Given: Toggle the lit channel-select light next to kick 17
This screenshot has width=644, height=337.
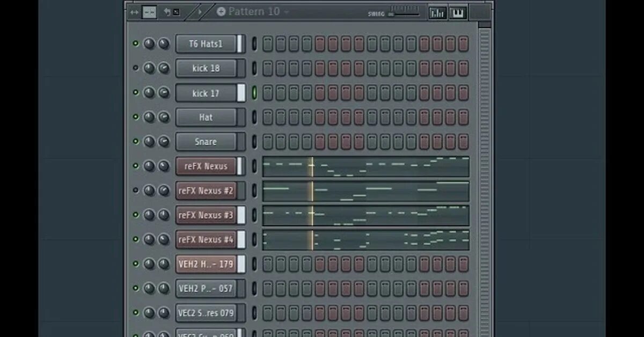Looking at the screenshot, I should tap(254, 92).
